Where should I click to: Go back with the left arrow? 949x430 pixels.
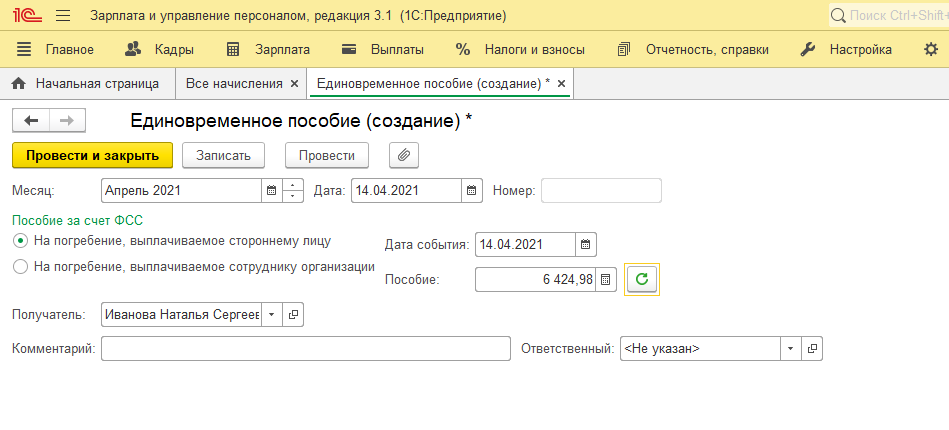click(x=31, y=121)
